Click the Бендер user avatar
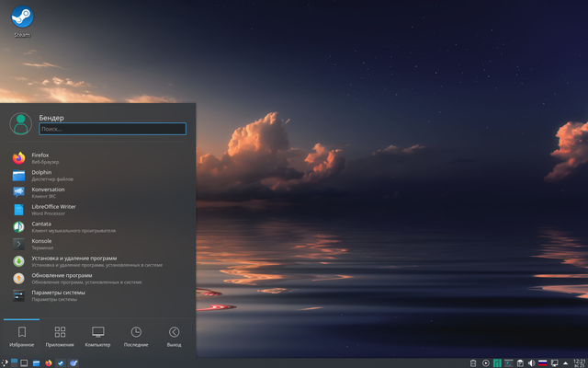Screen dimensions: 588x368 click(x=20, y=124)
